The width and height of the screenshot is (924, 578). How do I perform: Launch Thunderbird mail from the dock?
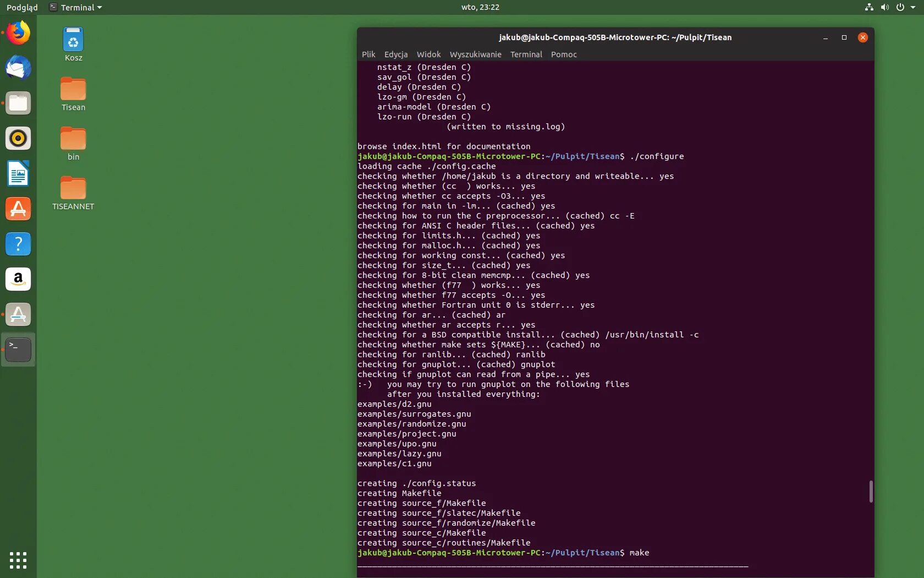(18, 68)
